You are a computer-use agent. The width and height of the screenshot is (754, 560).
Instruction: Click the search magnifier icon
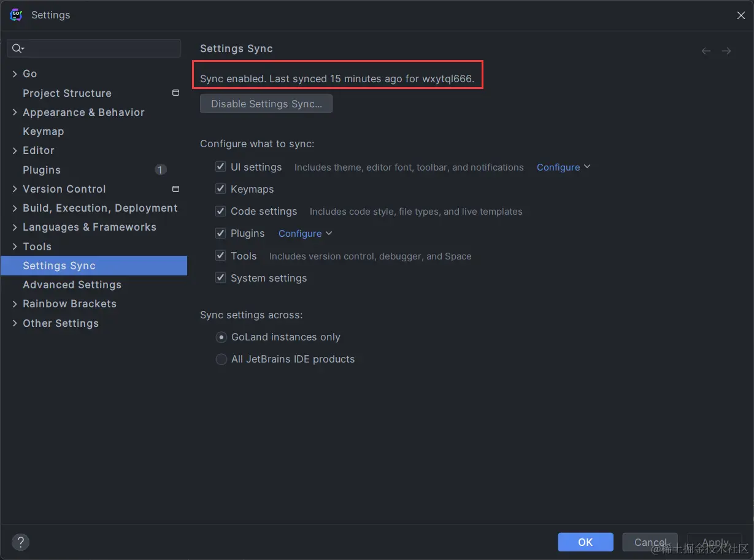18,48
